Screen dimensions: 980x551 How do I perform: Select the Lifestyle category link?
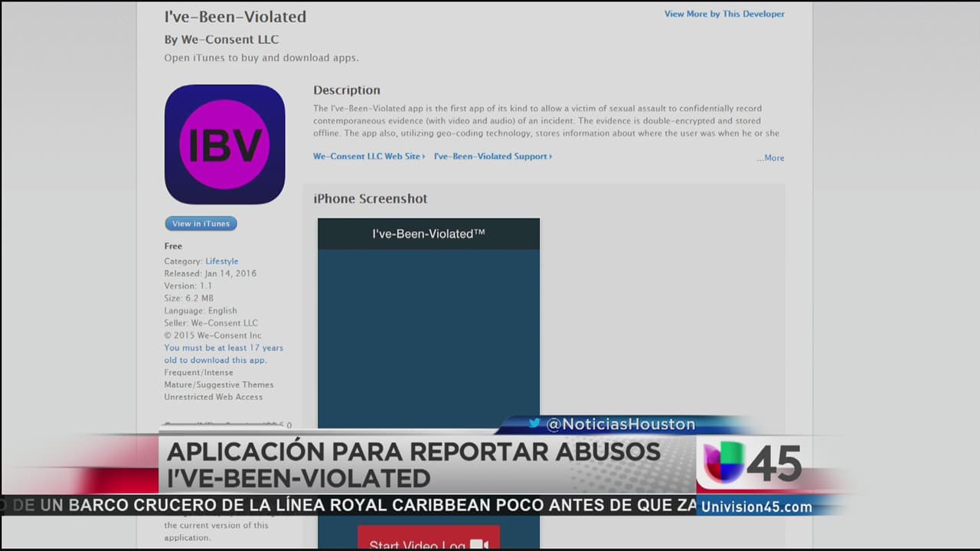click(x=221, y=261)
